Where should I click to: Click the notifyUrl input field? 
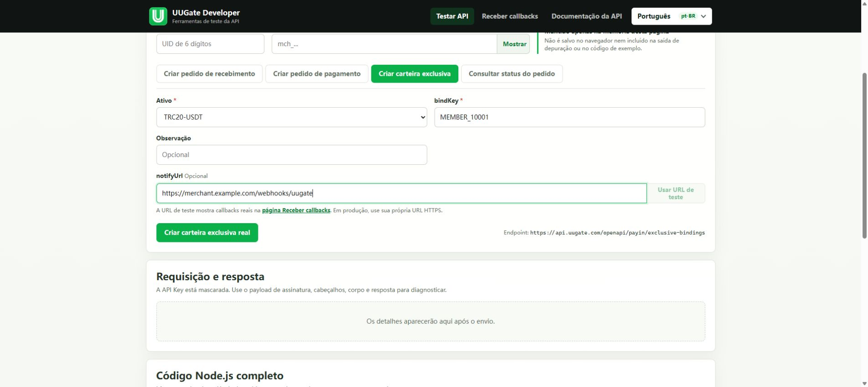pyautogui.click(x=401, y=193)
